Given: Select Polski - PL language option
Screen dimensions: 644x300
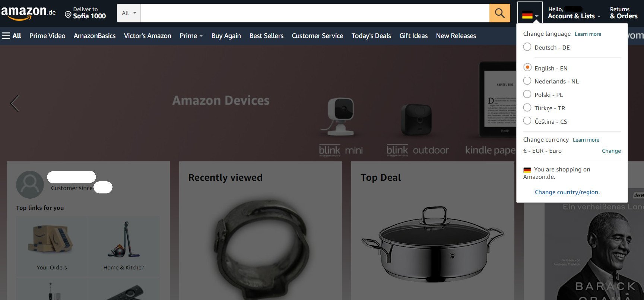Looking at the screenshot, I should coord(543,95).
